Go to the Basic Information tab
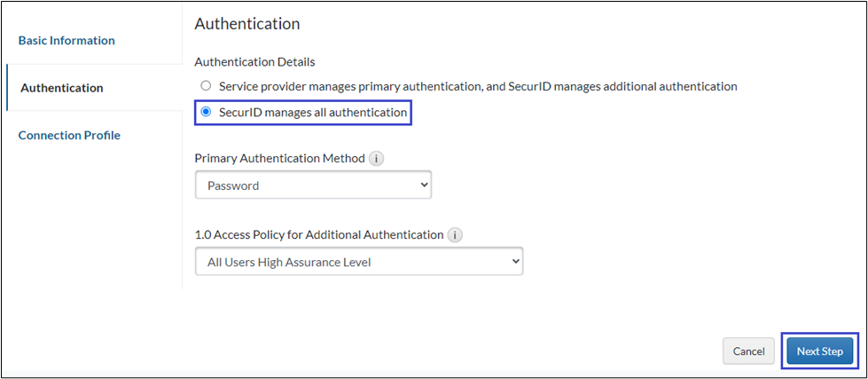 point(66,40)
